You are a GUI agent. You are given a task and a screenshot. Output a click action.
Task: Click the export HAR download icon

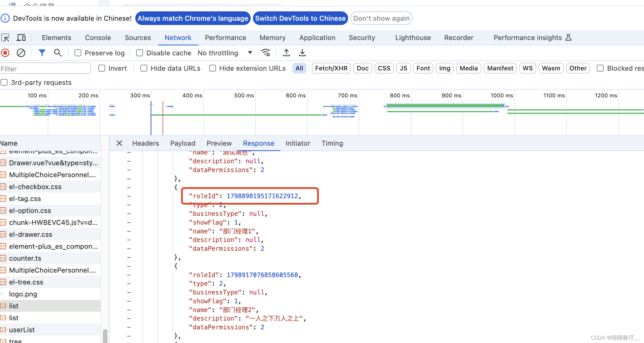pos(302,53)
